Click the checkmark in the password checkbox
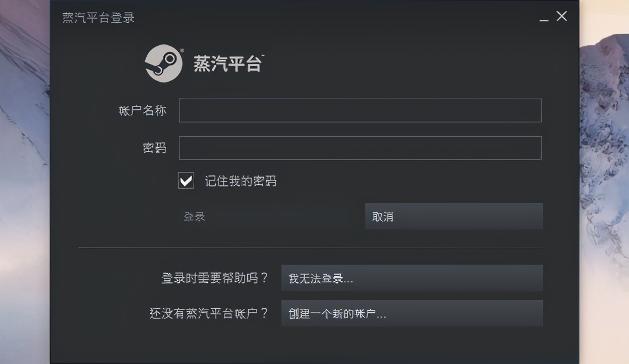 pyautogui.click(x=186, y=180)
